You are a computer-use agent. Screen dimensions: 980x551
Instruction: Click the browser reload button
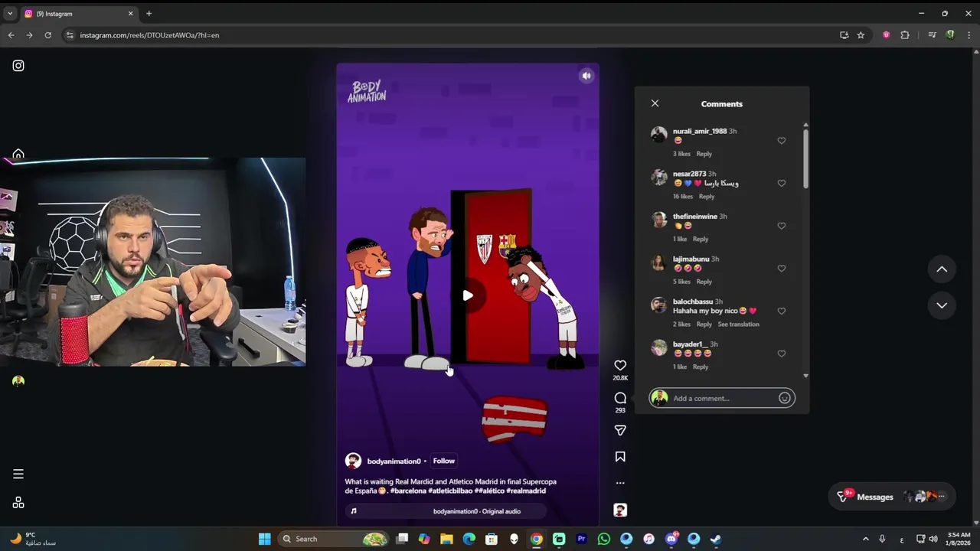click(47, 35)
